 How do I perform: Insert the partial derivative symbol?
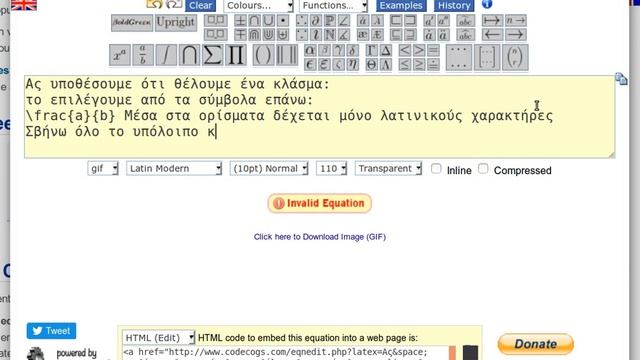tap(316, 20)
